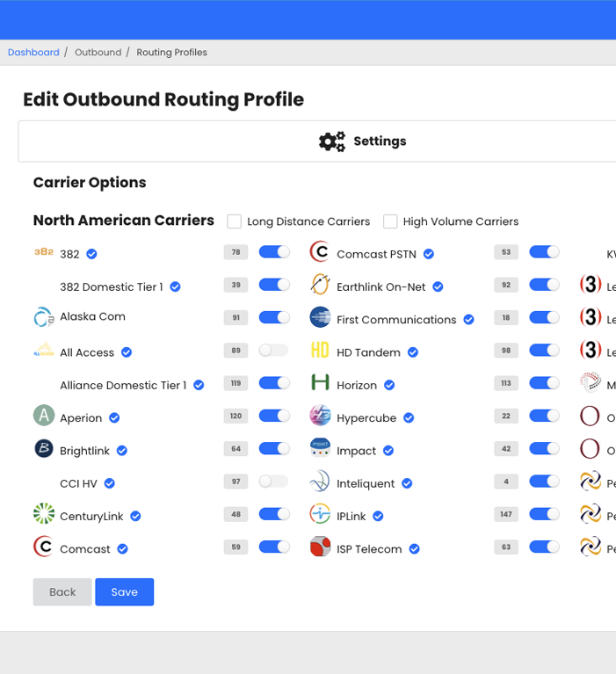Click the Inteliquent logo icon
Viewport: 616px width, 674px height.
tap(320, 481)
